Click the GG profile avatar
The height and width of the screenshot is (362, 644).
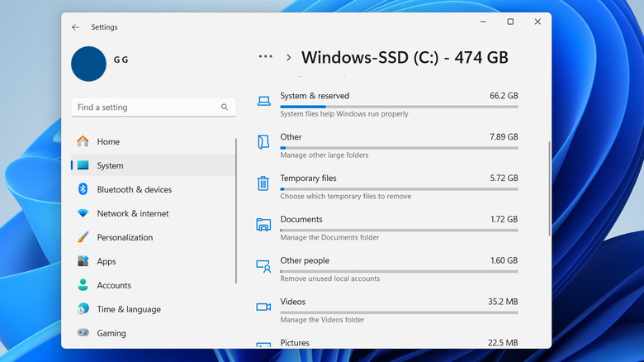[89, 64]
